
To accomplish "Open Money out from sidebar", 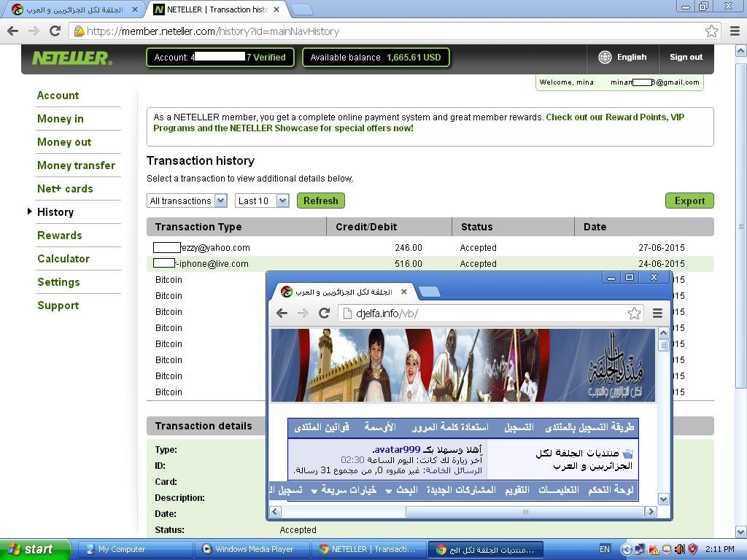I will point(64,142).
